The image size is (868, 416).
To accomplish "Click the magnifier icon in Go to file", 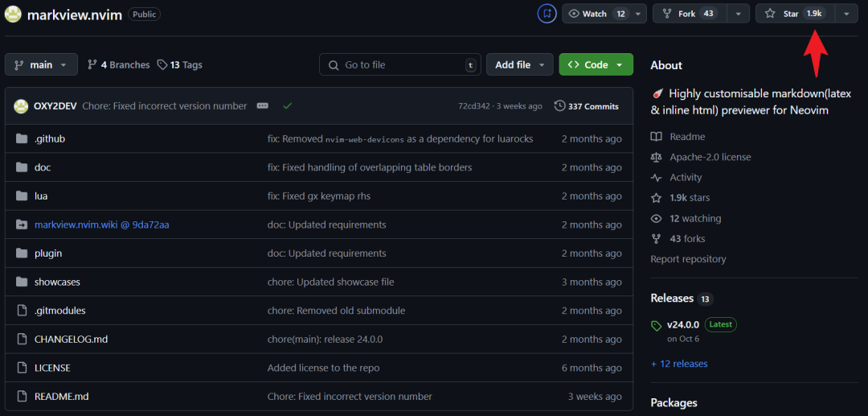I will pos(334,65).
